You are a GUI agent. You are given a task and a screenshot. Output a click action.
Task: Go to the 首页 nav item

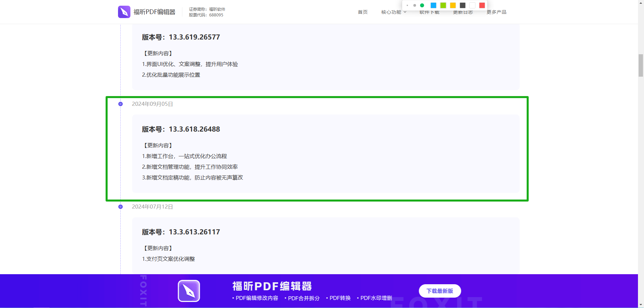click(x=363, y=12)
